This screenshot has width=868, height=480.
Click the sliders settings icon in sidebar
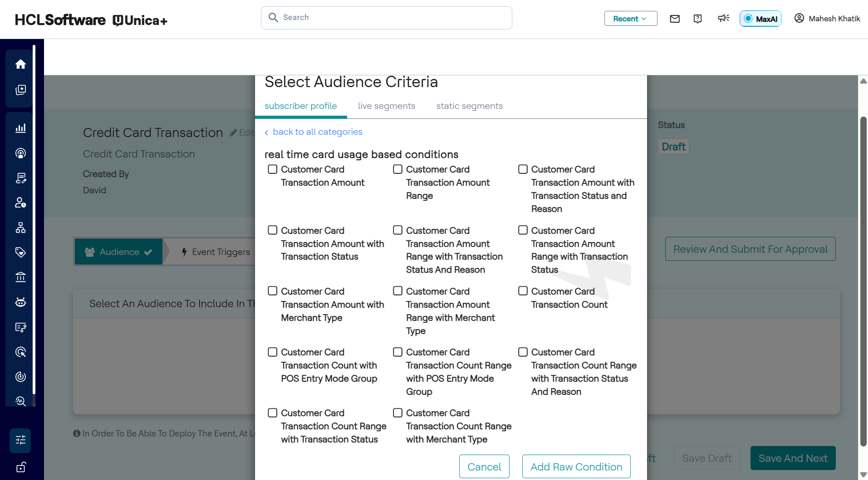20,440
